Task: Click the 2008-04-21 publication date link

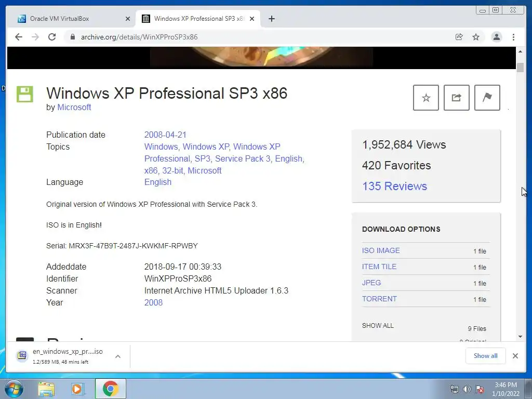Action: [x=165, y=135]
